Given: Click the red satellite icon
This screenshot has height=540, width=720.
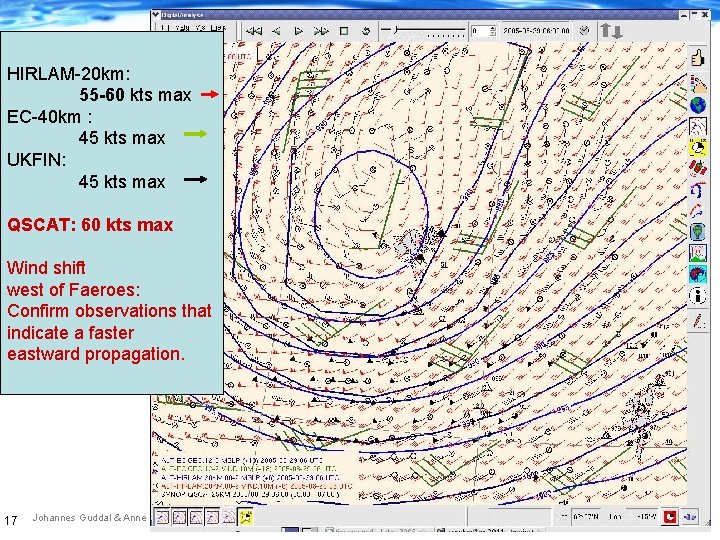Looking at the screenshot, I should click(698, 168).
